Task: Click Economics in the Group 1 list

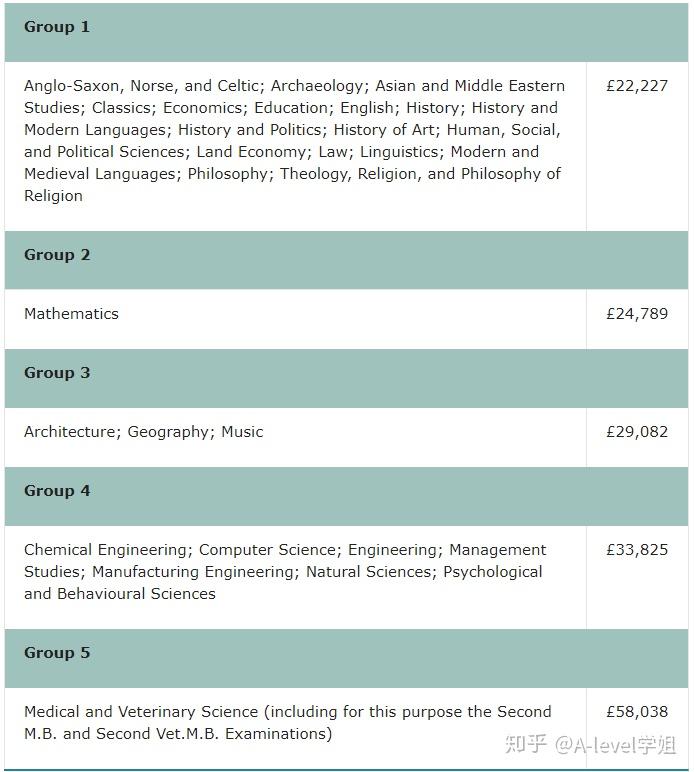Action: click(x=204, y=108)
